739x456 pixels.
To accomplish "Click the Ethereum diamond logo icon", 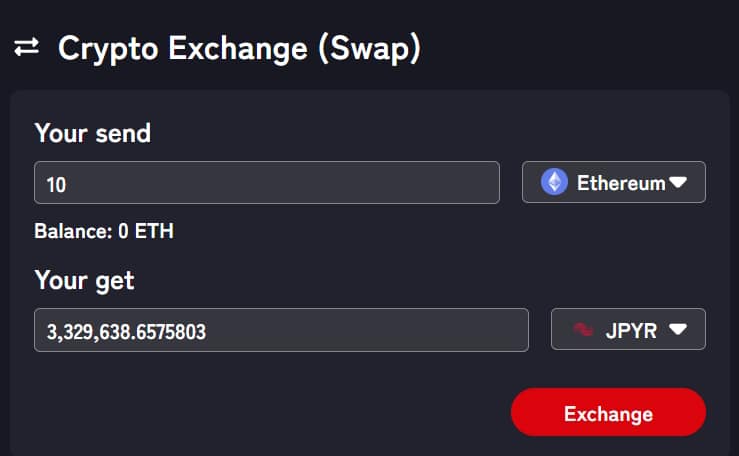I will [x=554, y=182].
